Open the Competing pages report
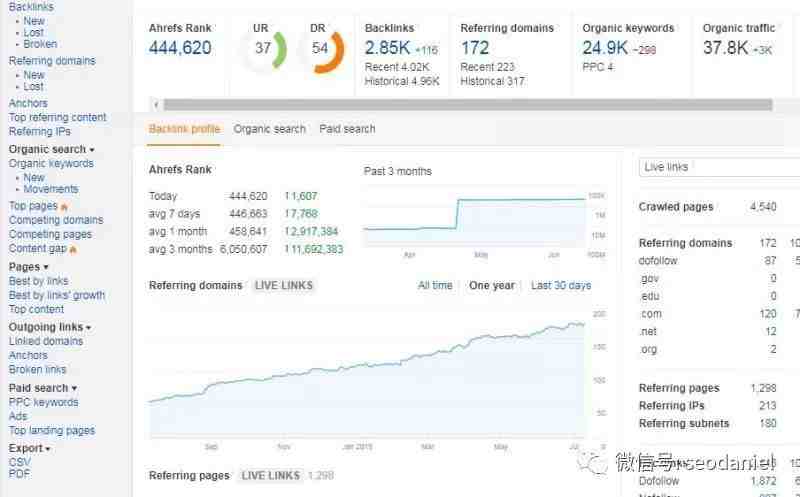The image size is (800, 497). 51,234
